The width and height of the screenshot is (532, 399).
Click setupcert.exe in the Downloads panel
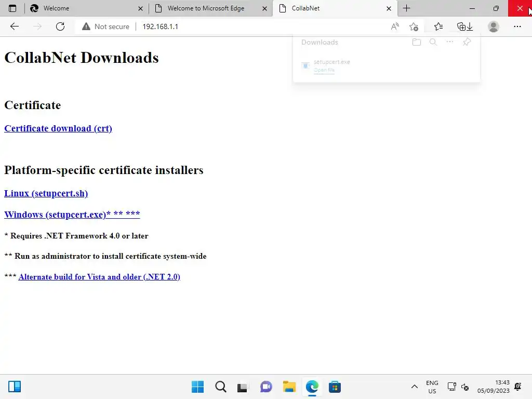(x=331, y=62)
